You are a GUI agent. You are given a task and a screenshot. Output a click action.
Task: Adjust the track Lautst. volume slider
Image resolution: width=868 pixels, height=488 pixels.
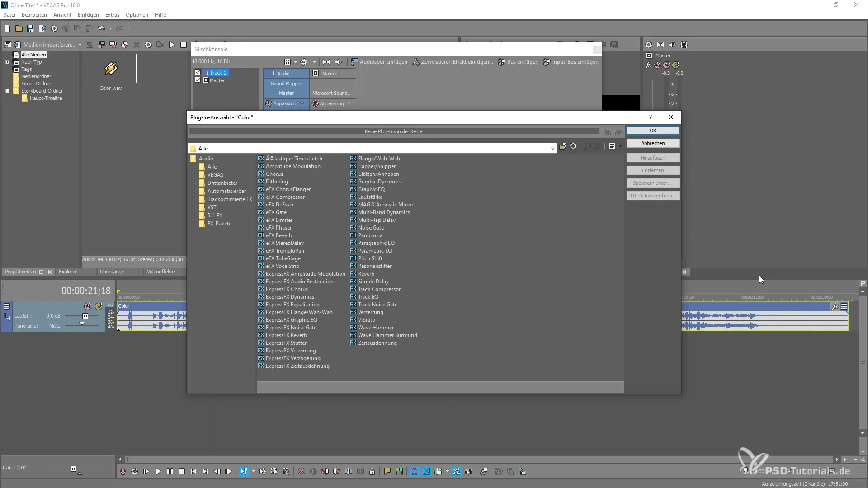tap(85, 316)
